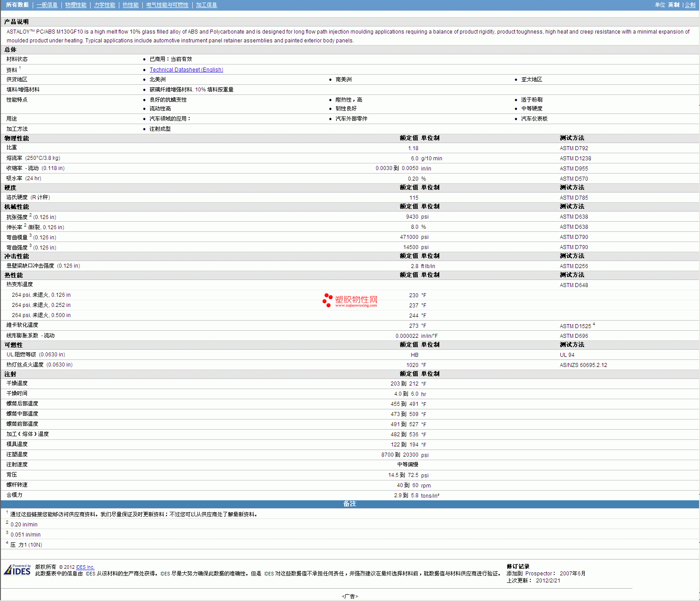Open the 热性能 tab in the top bar
The width and height of the screenshot is (700, 601).
pos(130,5)
